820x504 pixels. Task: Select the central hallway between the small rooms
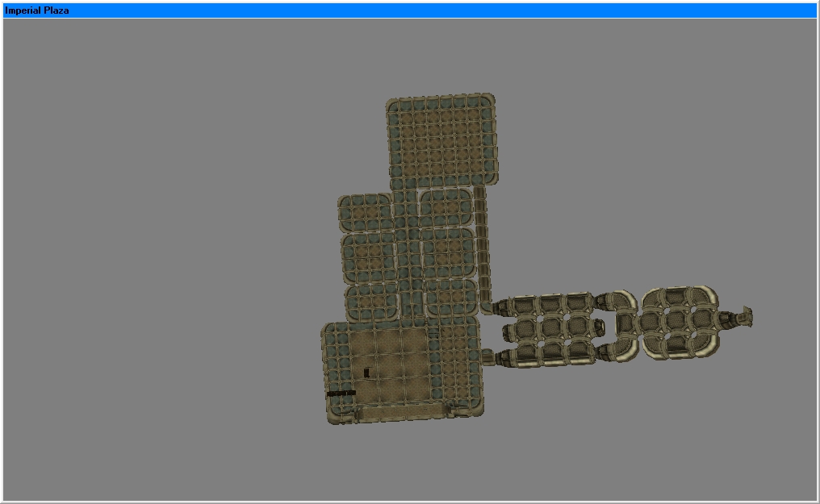click(409, 253)
